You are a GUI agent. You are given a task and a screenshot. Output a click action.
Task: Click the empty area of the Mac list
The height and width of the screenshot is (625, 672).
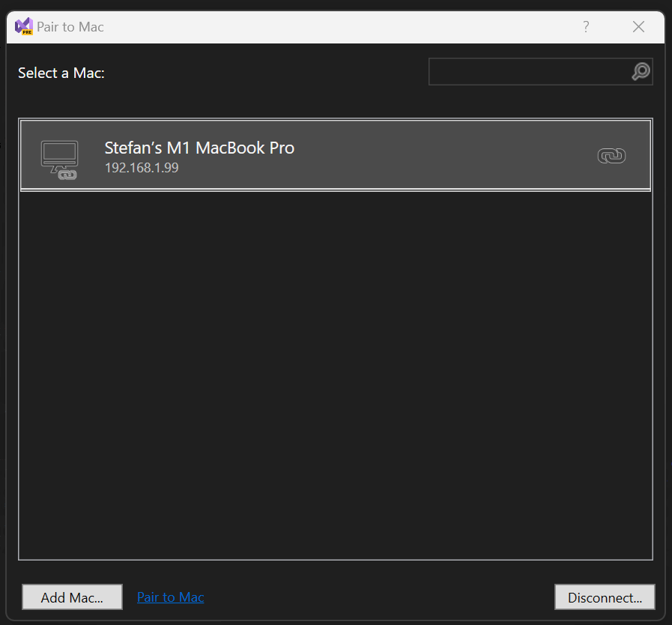tap(336, 375)
